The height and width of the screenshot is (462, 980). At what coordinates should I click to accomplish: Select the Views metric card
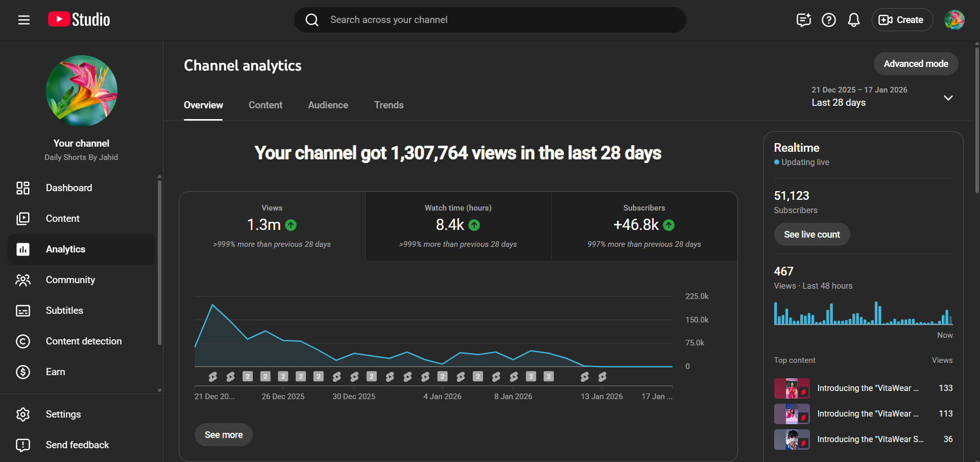pos(272,226)
